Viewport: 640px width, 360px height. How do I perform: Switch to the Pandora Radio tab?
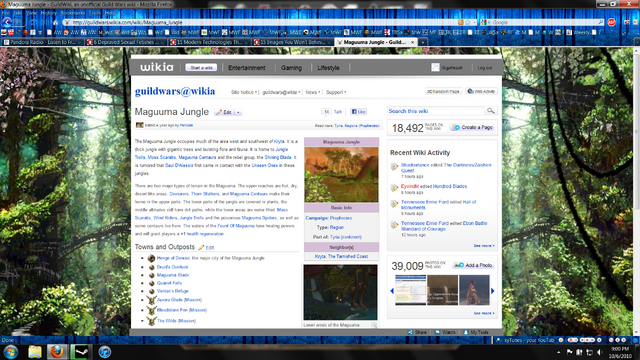coord(42,42)
